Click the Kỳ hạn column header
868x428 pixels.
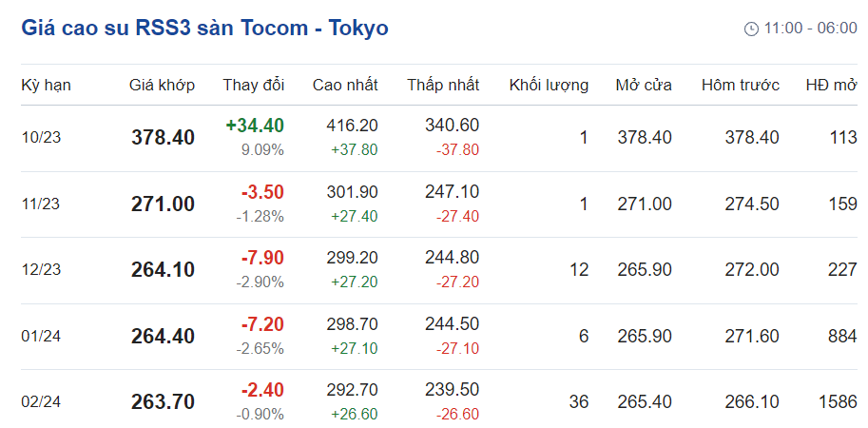coord(46,86)
